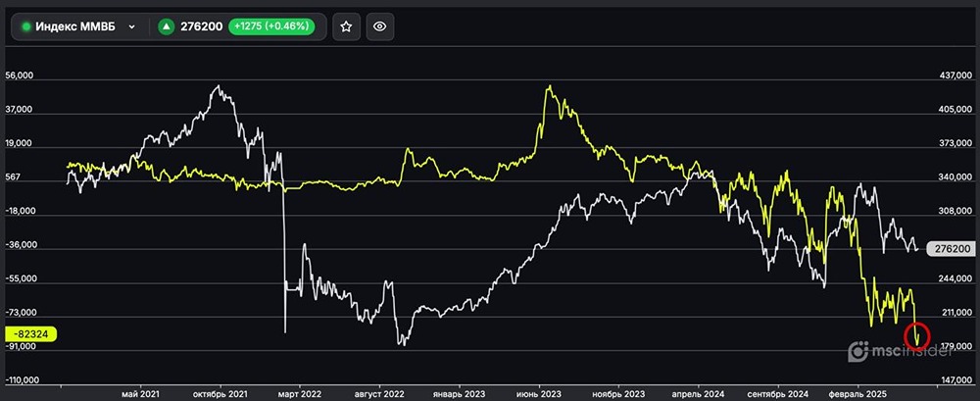Click the green status dot before Индекс ММВБ
Viewport: 980px width, 401px height.
(26, 26)
